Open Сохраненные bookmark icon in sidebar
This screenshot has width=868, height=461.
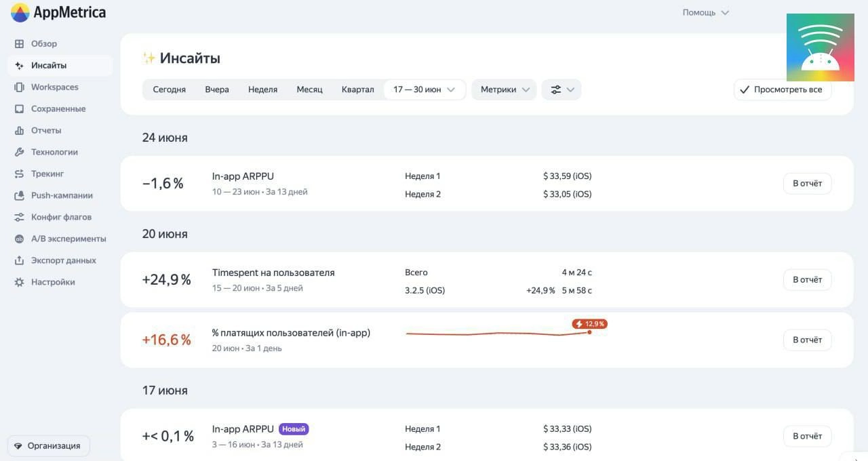(19, 109)
